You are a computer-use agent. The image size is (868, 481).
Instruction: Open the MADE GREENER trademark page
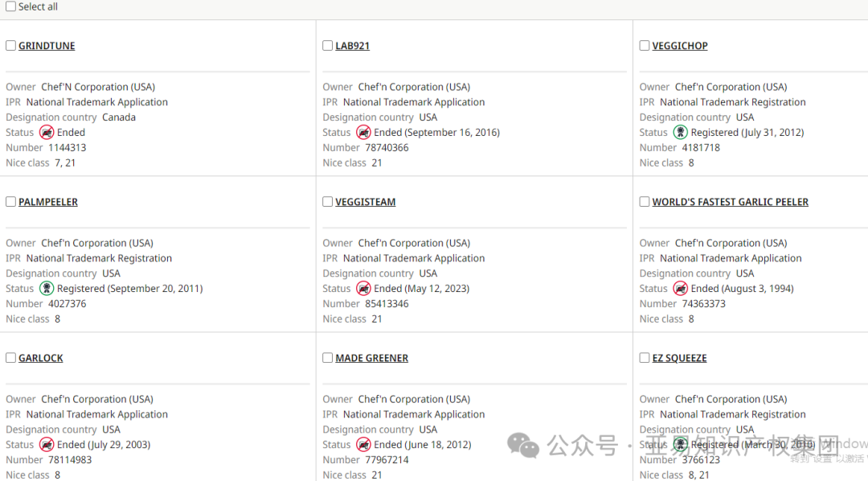371,359
